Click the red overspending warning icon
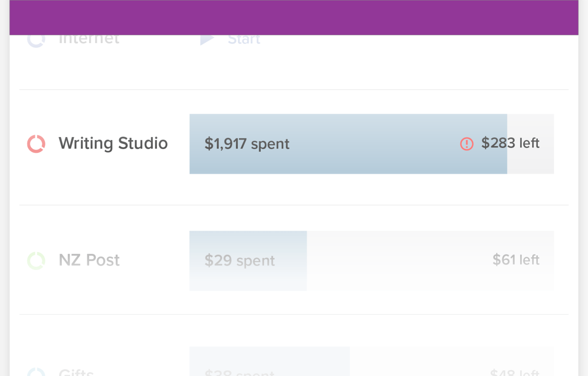Screen dimensions: 588x376 click(x=467, y=144)
